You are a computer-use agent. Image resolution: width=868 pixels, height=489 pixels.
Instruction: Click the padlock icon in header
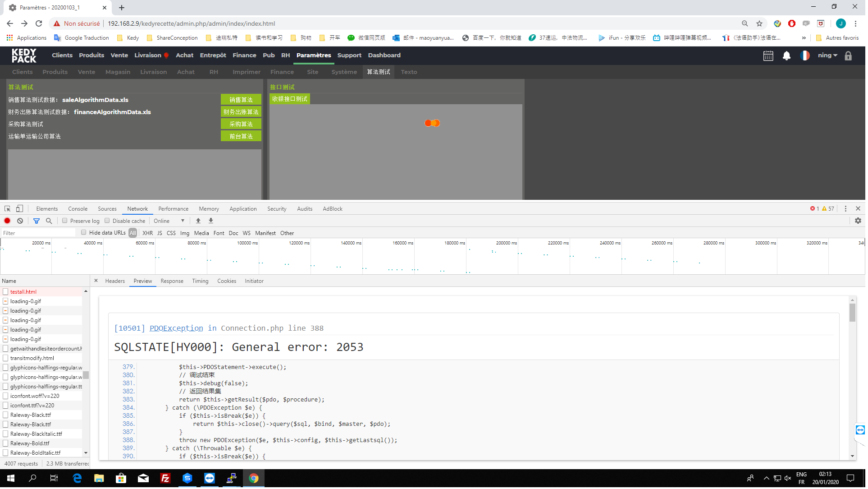click(x=848, y=55)
